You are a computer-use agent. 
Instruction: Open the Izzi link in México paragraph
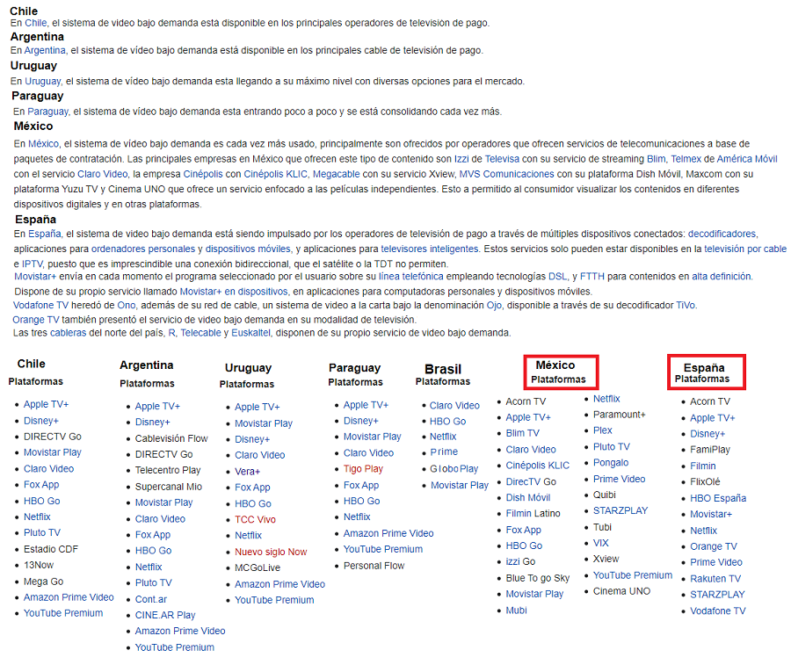click(461, 159)
